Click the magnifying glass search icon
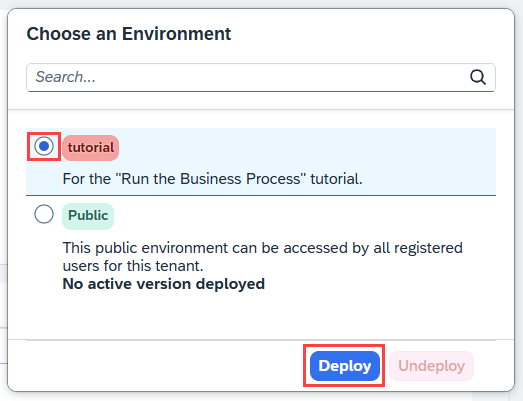523x401 pixels. [478, 77]
